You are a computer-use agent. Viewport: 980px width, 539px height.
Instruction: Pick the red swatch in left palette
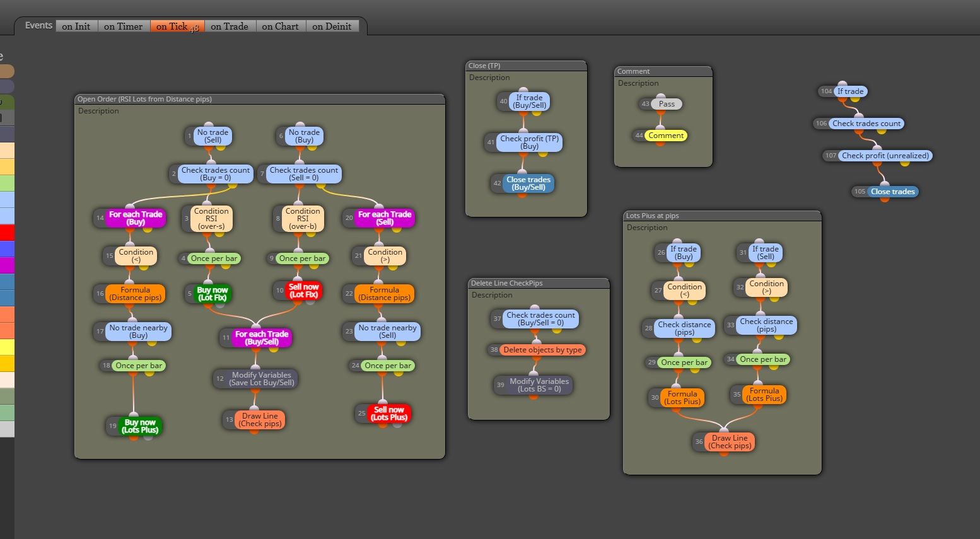7,233
